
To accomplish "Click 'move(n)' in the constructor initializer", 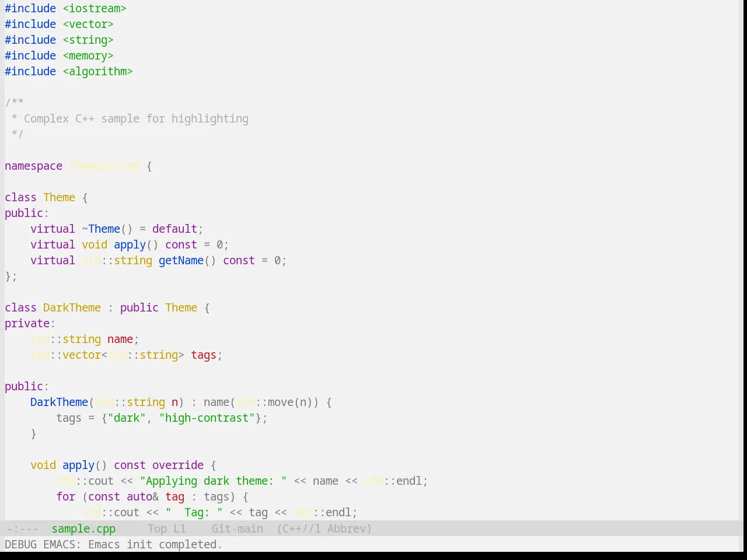I will click(290, 402).
